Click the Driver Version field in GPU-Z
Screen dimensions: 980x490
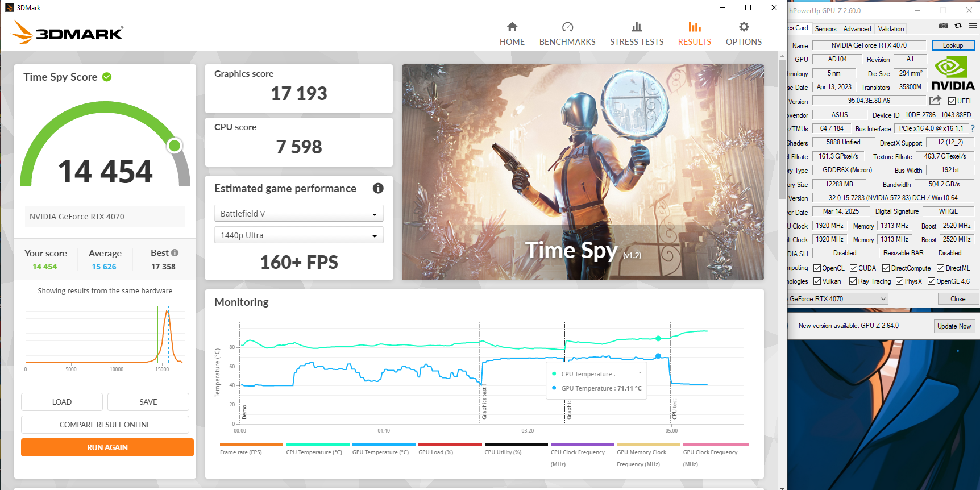coord(893,198)
